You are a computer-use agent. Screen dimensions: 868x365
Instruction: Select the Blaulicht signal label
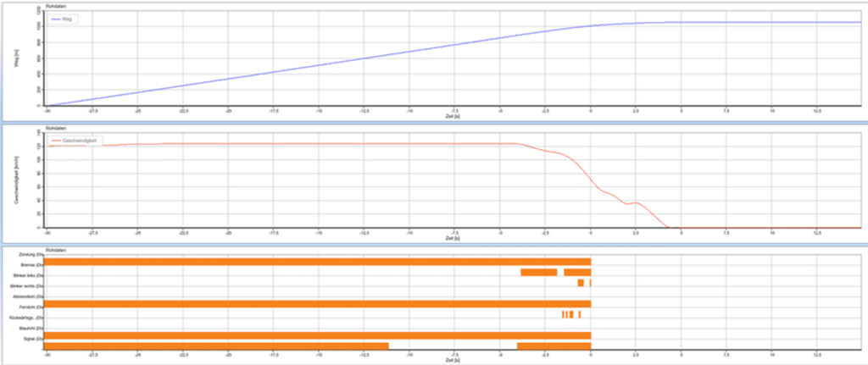(32, 328)
